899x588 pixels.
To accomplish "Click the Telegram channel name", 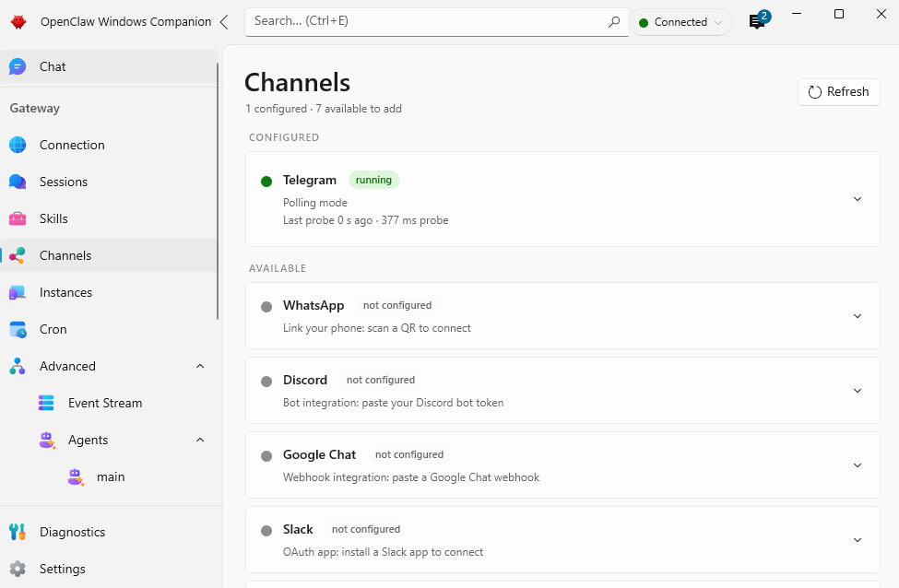I will coord(310,180).
